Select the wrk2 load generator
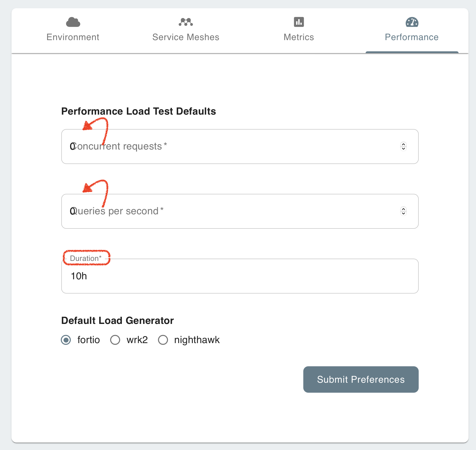This screenshot has height=450, width=476. [x=115, y=340]
